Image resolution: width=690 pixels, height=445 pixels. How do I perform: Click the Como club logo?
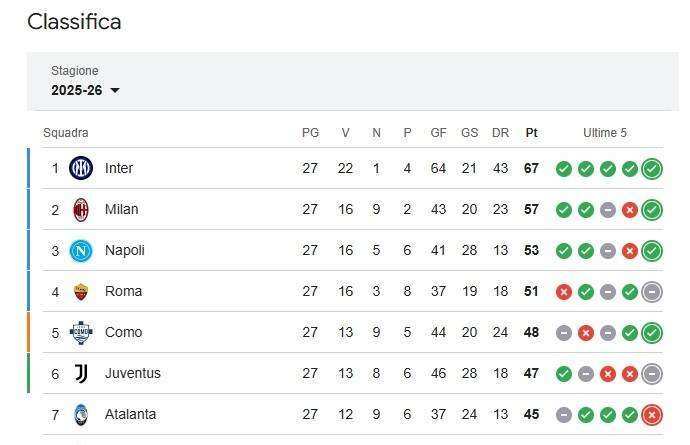tap(81, 332)
